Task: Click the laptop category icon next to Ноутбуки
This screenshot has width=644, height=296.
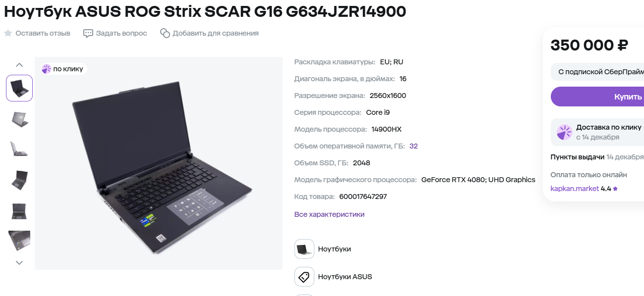Action: (x=304, y=249)
